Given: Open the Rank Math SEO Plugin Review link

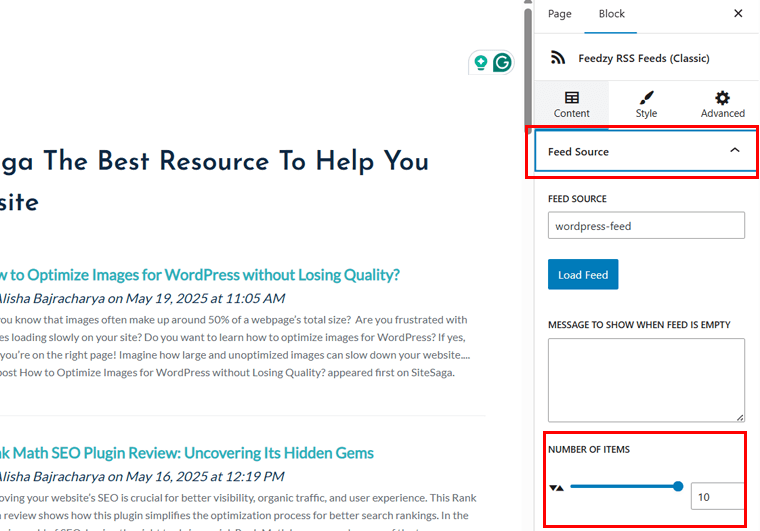Looking at the screenshot, I should 187,453.
